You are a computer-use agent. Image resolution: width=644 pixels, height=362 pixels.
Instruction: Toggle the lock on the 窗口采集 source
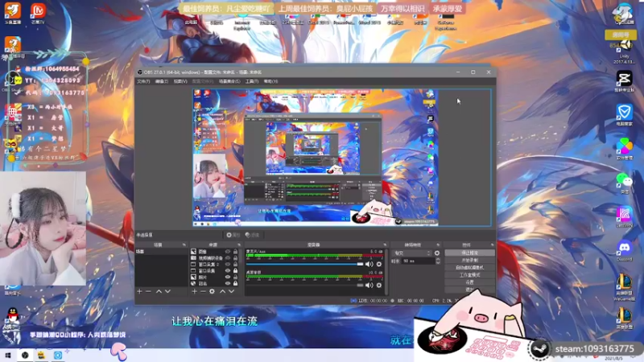pos(235,271)
